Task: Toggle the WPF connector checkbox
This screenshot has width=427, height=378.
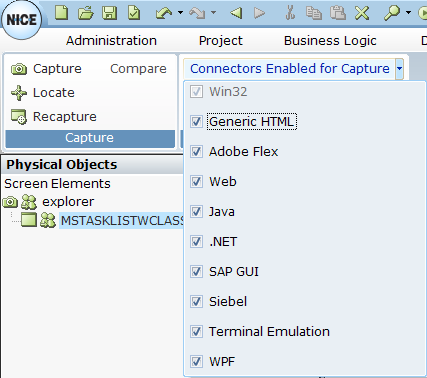Action: 196,362
